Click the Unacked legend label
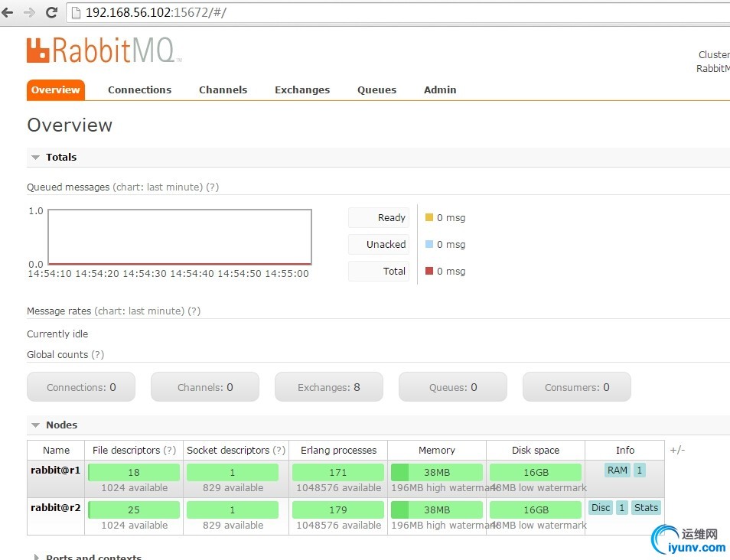The image size is (730, 560). 379,244
